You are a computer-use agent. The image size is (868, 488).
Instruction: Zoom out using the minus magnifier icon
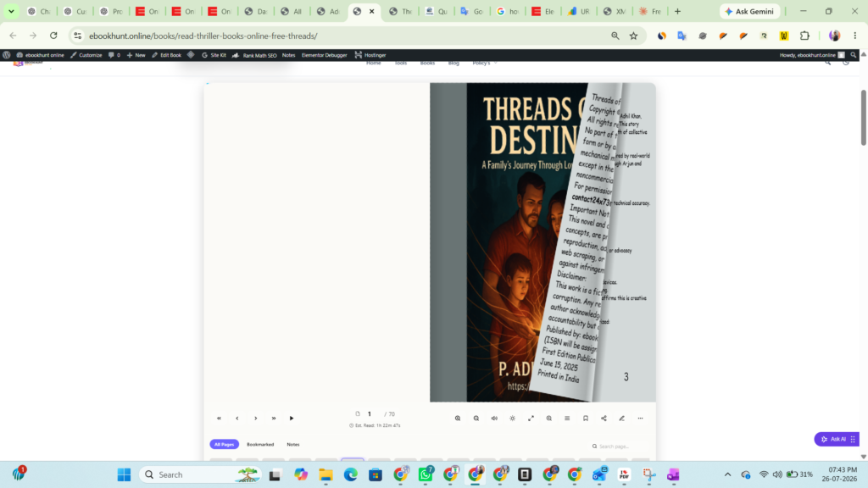(476, 419)
